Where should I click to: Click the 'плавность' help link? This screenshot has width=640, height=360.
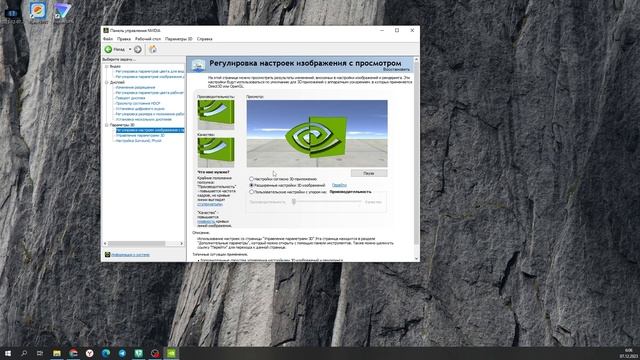[x=206, y=221]
